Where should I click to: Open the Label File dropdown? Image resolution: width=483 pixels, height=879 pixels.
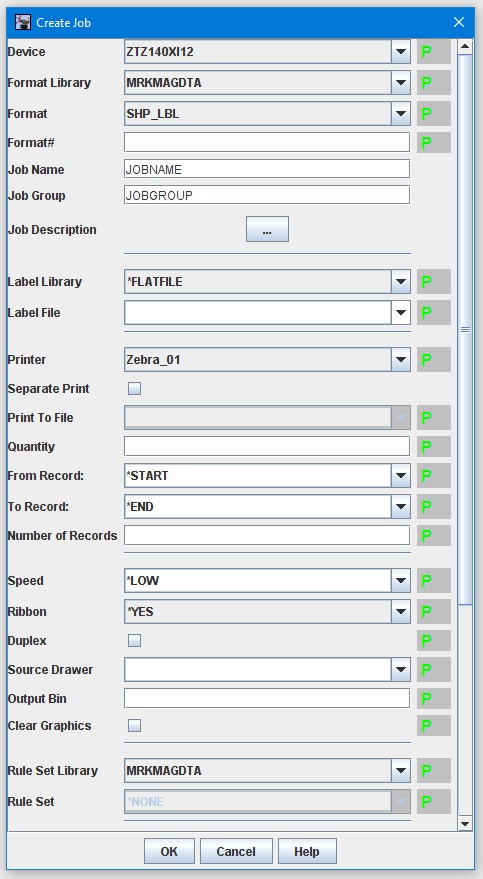[400, 313]
